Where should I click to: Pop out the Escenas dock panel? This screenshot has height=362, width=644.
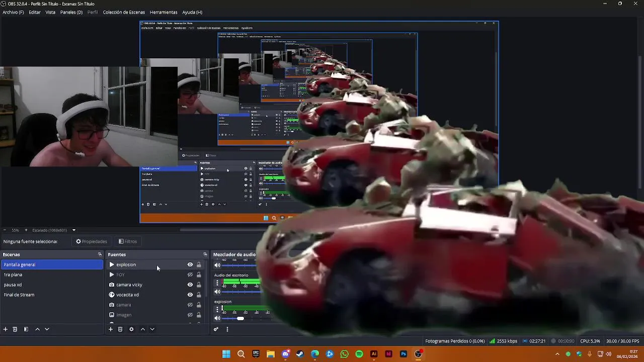coord(100,254)
